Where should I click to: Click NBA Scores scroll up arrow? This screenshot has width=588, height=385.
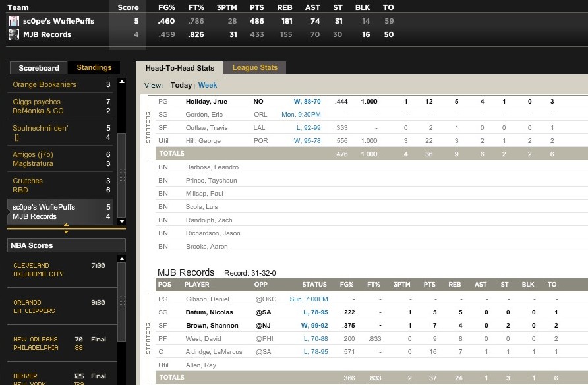pos(121,258)
